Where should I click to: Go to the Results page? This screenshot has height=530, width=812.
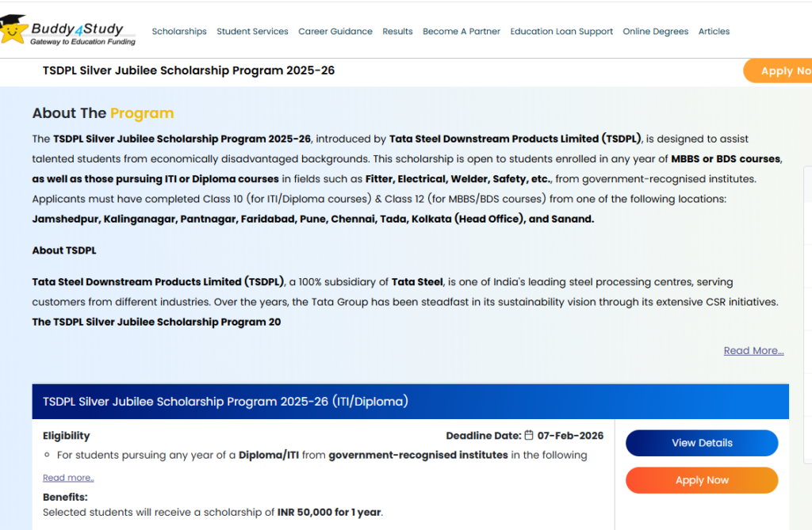point(397,32)
